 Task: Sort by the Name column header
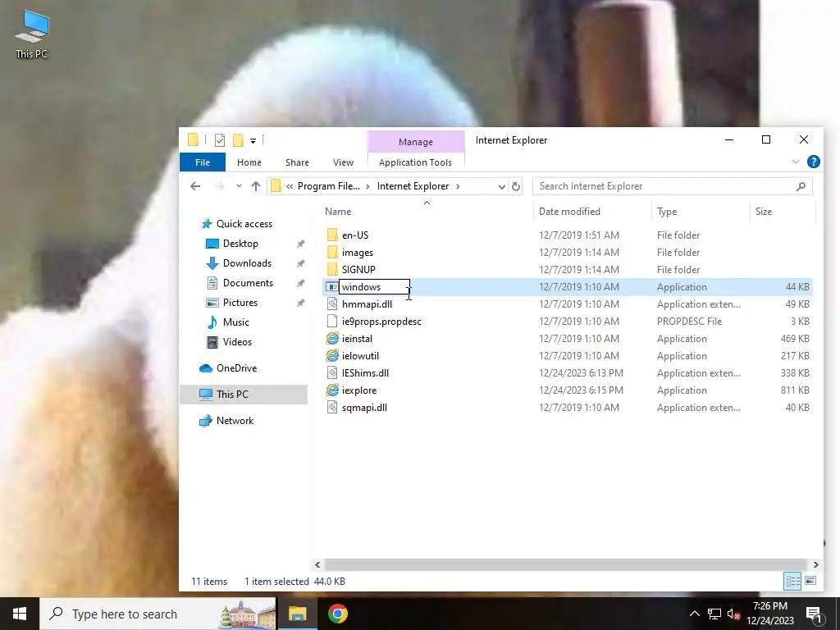[x=338, y=212]
